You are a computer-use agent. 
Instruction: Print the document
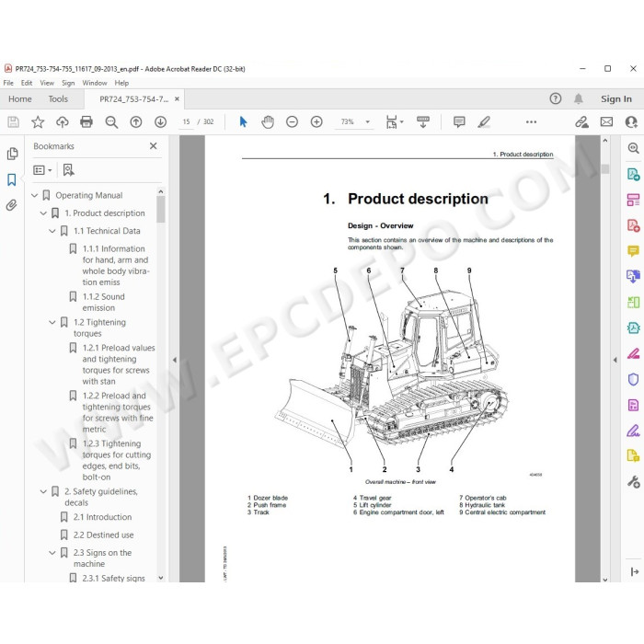pos(86,122)
